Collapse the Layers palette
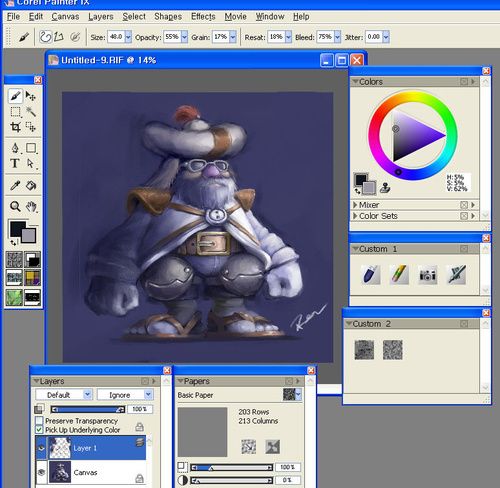This screenshot has height=488, width=500. click(36, 381)
